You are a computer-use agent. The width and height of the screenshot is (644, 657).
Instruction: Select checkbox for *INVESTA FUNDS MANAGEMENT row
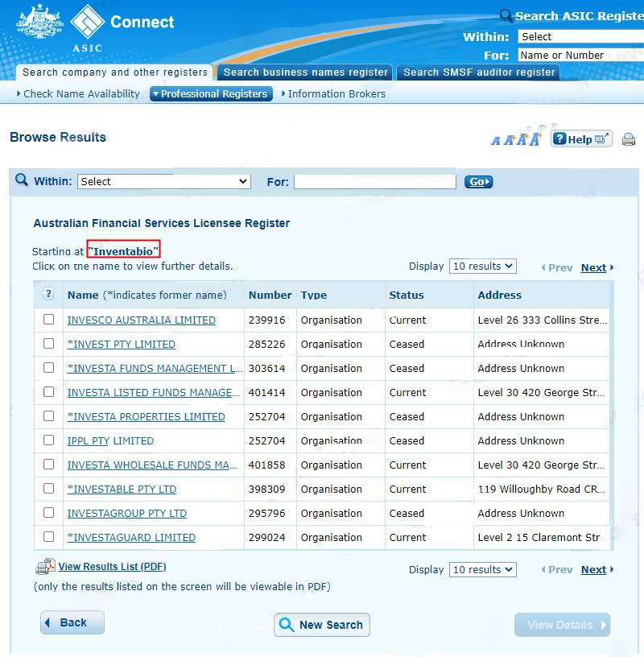pos(48,367)
